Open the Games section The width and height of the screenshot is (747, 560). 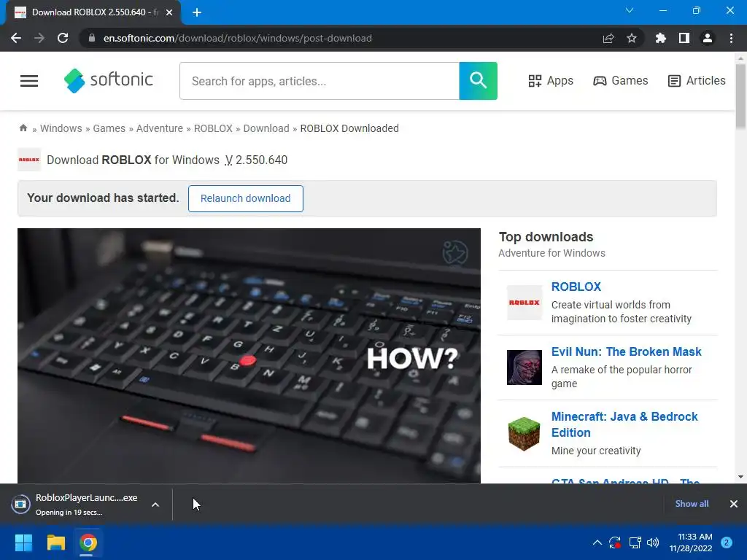(620, 81)
